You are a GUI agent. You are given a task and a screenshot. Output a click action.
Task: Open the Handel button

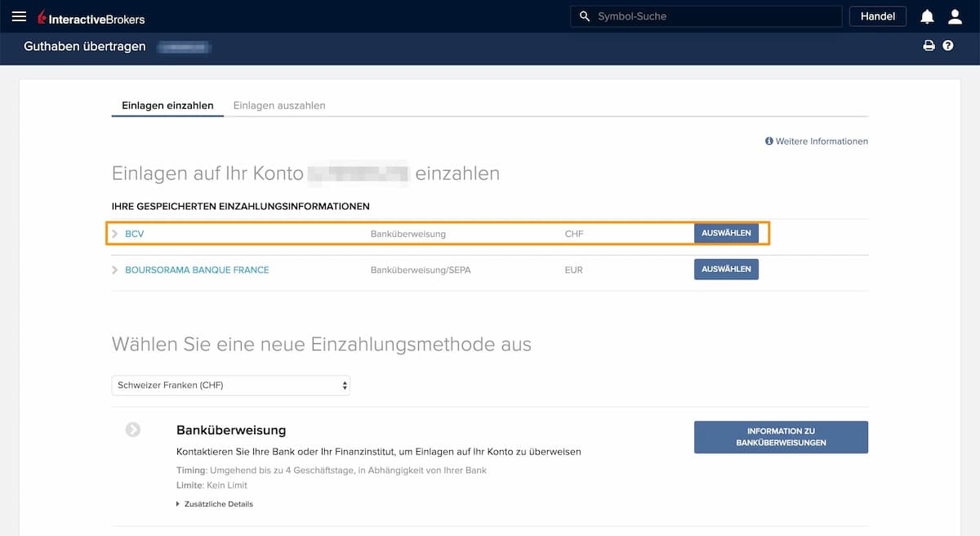[877, 16]
